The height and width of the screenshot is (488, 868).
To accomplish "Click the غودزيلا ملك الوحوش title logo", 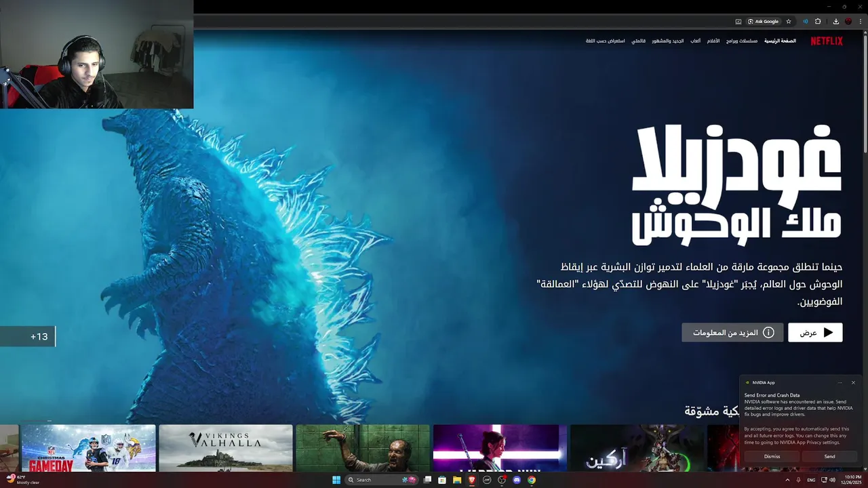I will click(736, 184).
